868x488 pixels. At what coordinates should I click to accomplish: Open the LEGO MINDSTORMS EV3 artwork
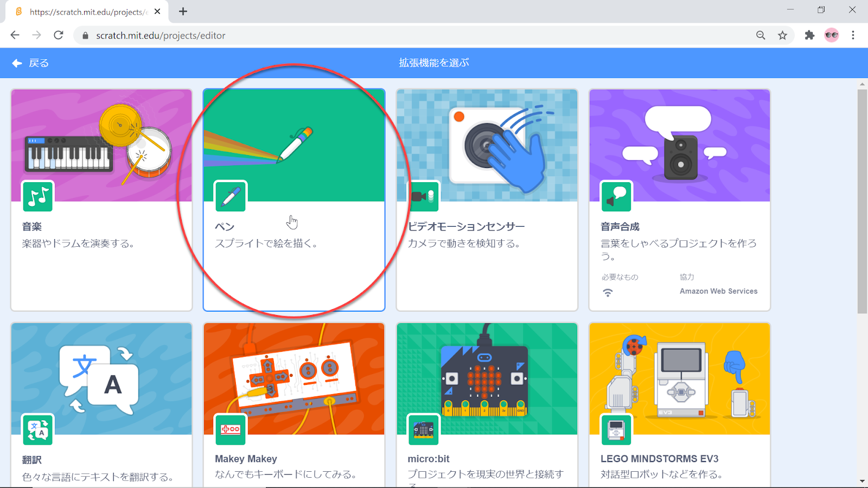(680, 379)
